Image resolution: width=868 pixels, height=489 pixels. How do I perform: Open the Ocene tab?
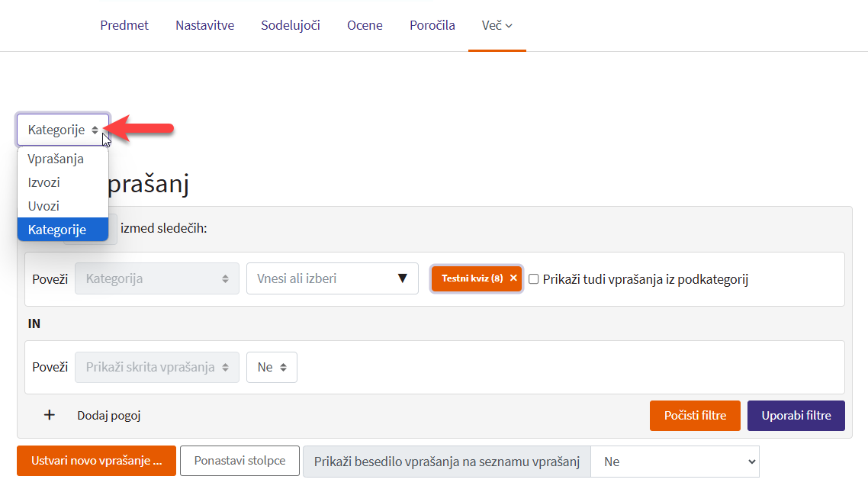[365, 25]
